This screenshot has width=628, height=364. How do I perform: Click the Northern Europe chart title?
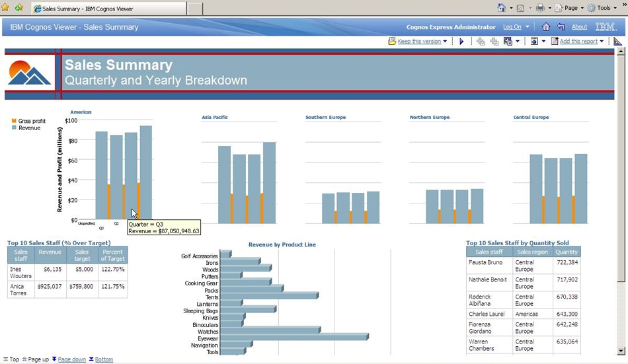coord(430,118)
